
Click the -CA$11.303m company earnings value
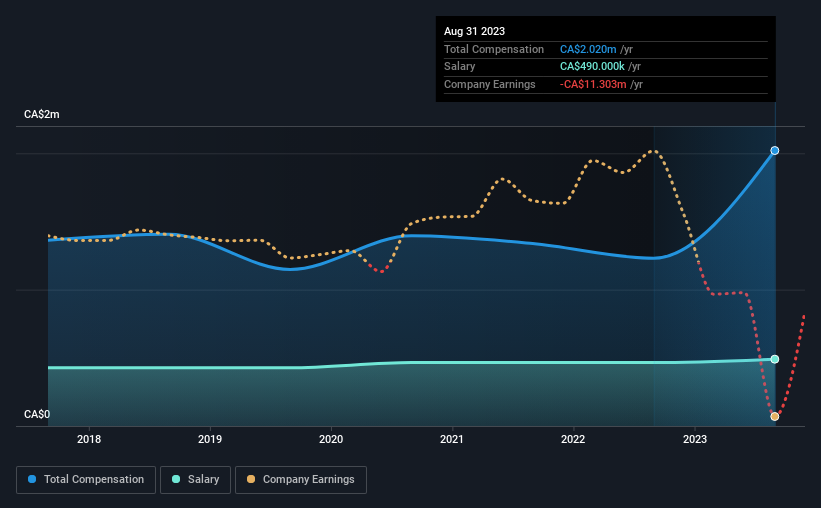(593, 84)
